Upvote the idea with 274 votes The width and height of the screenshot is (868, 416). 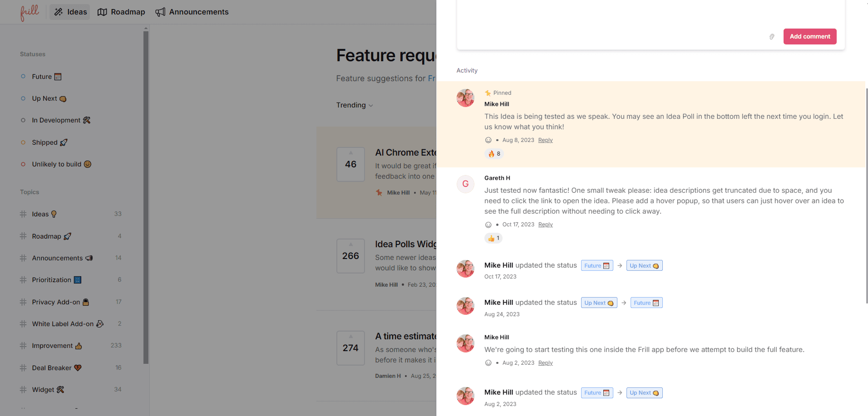(x=350, y=348)
